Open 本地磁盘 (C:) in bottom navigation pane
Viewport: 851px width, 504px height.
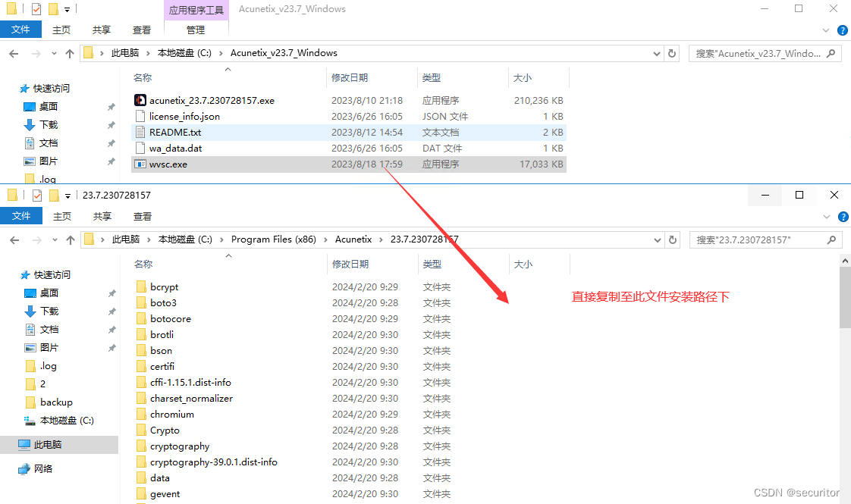(x=66, y=421)
